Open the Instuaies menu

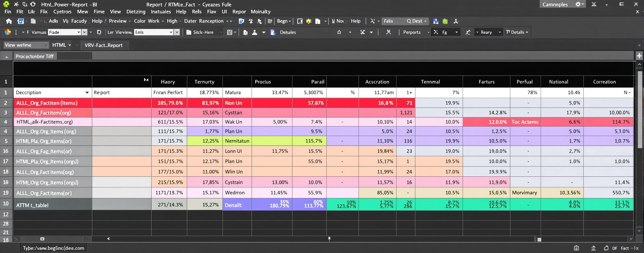[161, 11]
